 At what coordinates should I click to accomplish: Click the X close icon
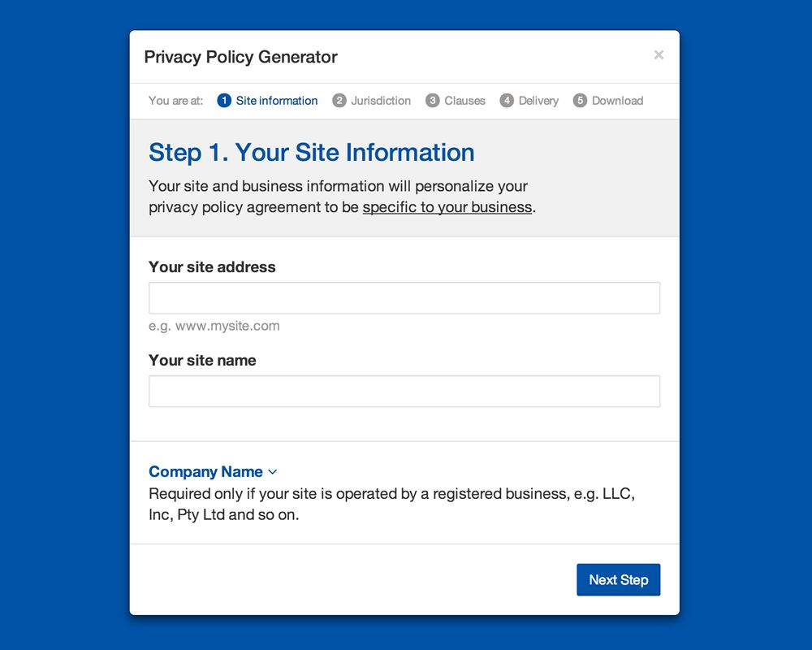659,54
